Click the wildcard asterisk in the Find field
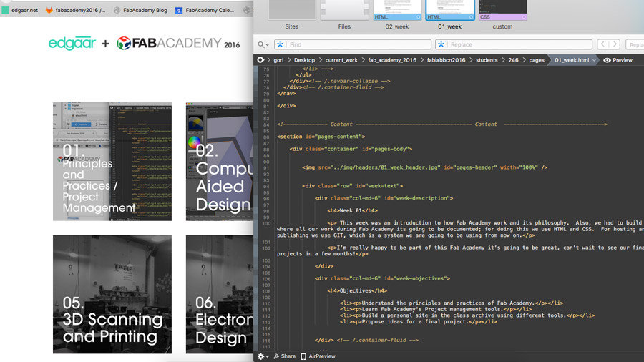The width and height of the screenshot is (644, 362). (x=280, y=44)
